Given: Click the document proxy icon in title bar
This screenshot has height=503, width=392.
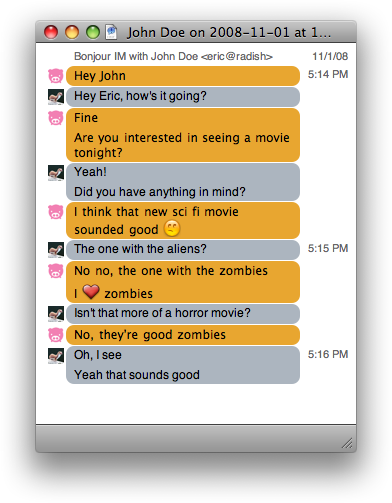Looking at the screenshot, I should (111, 32).
